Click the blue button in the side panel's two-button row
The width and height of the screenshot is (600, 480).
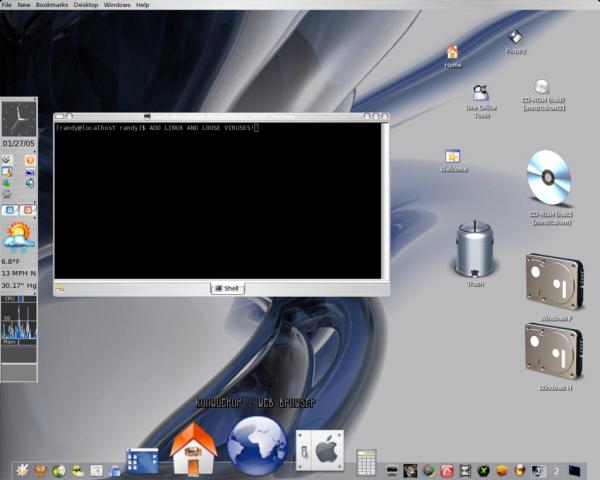(10, 210)
